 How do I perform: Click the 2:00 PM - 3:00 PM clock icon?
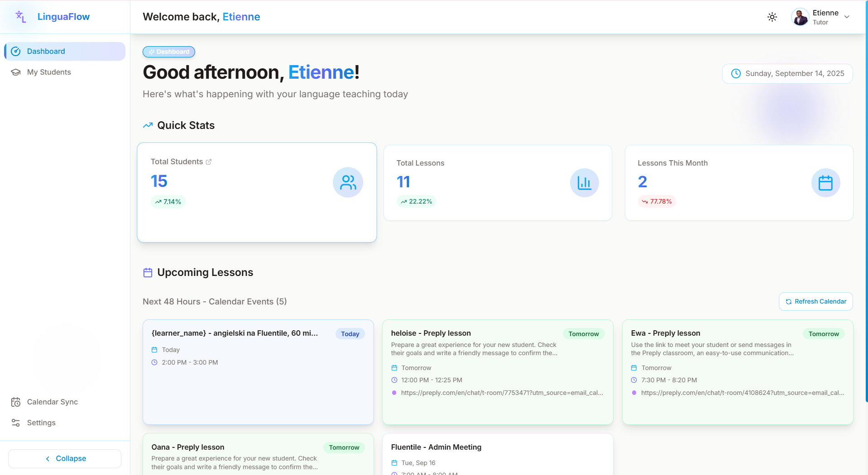coord(154,362)
